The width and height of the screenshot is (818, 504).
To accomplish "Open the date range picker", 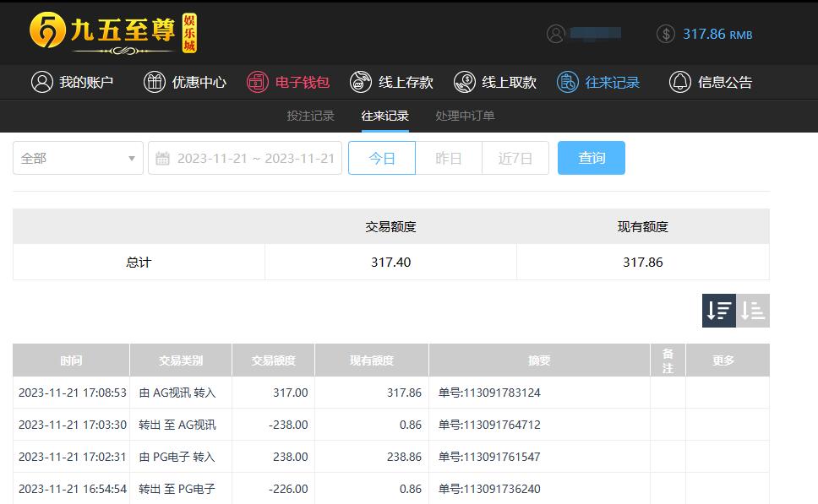I will [245, 158].
